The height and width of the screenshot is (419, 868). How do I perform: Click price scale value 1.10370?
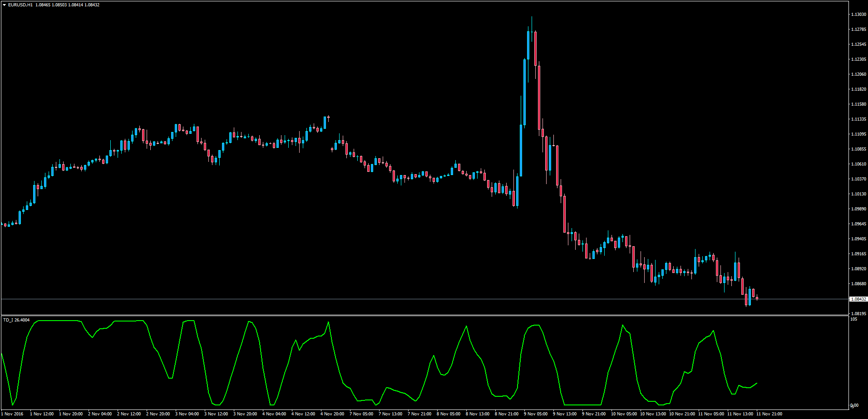(859, 179)
